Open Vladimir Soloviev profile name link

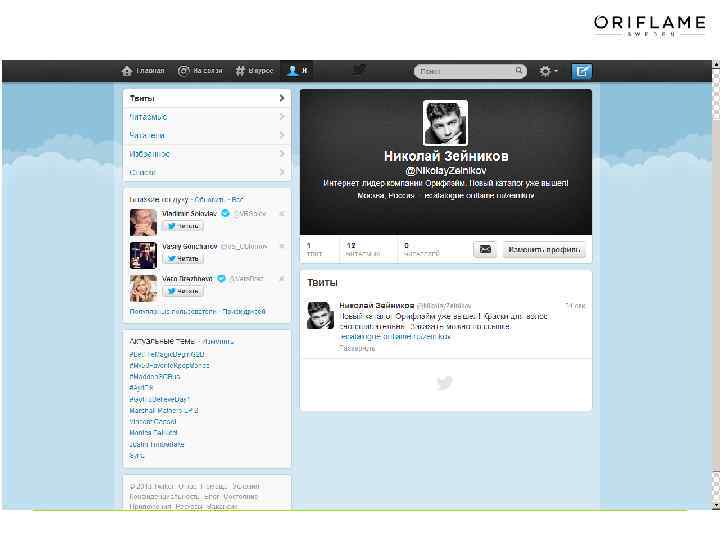(x=189, y=214)
